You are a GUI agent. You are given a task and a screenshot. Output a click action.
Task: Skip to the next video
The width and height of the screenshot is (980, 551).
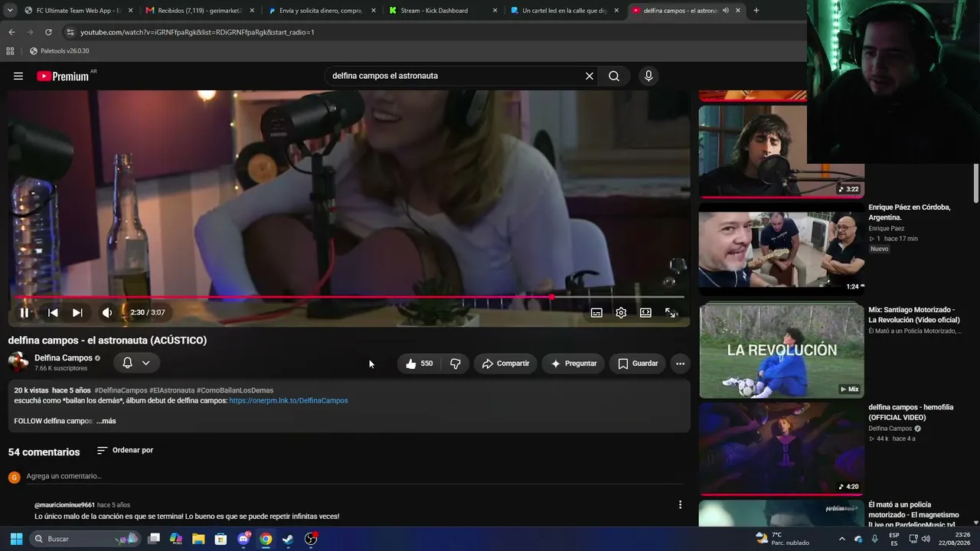pyautogui.click(x=77, y=312)
